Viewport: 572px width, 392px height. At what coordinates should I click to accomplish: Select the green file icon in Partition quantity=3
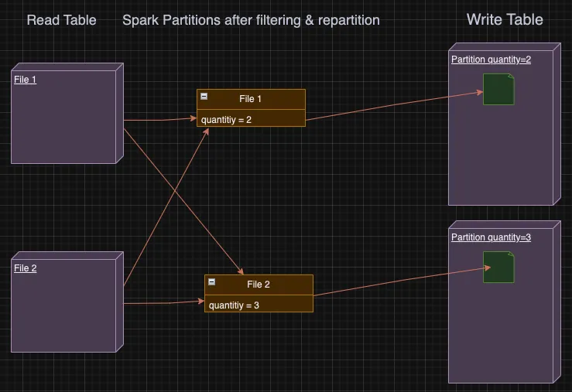pos(498,267)
